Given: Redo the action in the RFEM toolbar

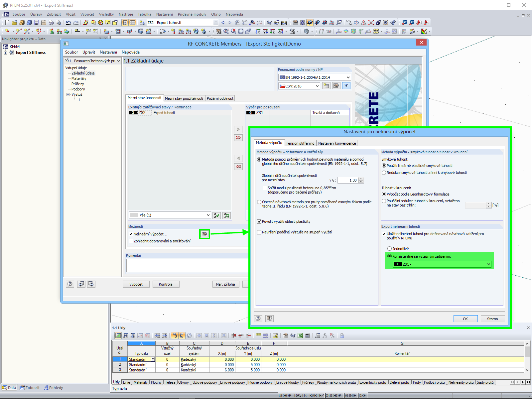Looking at the screenshot, I should tap(76, 23).
